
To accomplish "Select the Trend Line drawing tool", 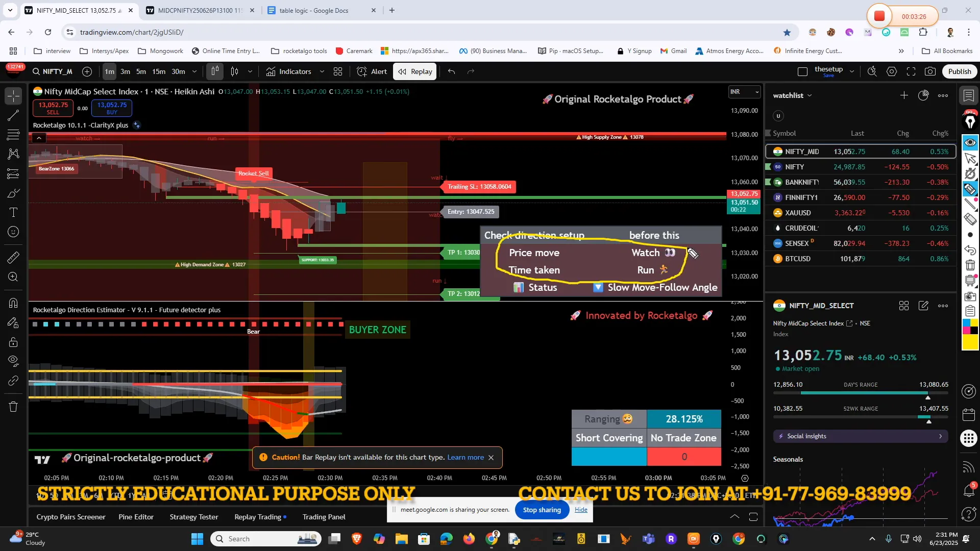I will (x=14, y=116).
